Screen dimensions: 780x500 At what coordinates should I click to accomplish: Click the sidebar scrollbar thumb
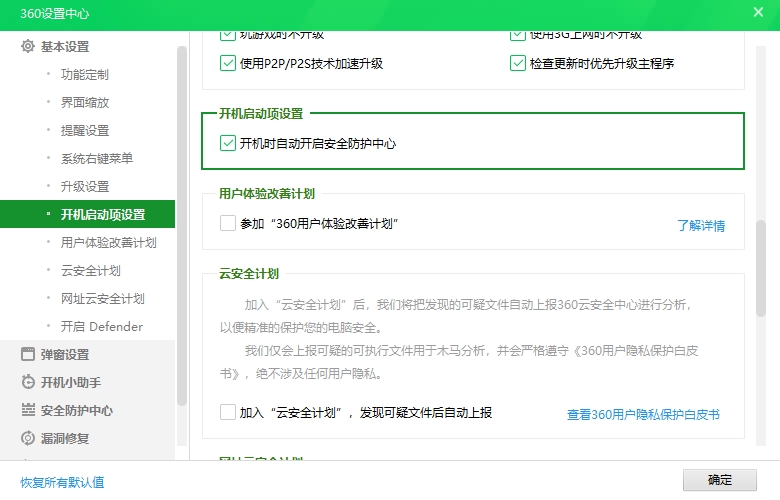coord(182,226)
